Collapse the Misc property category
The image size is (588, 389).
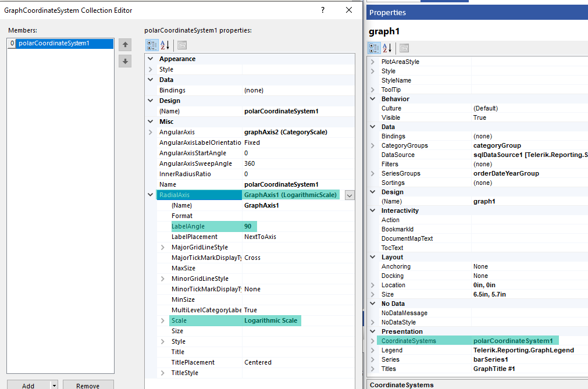[x=151, y=122]
